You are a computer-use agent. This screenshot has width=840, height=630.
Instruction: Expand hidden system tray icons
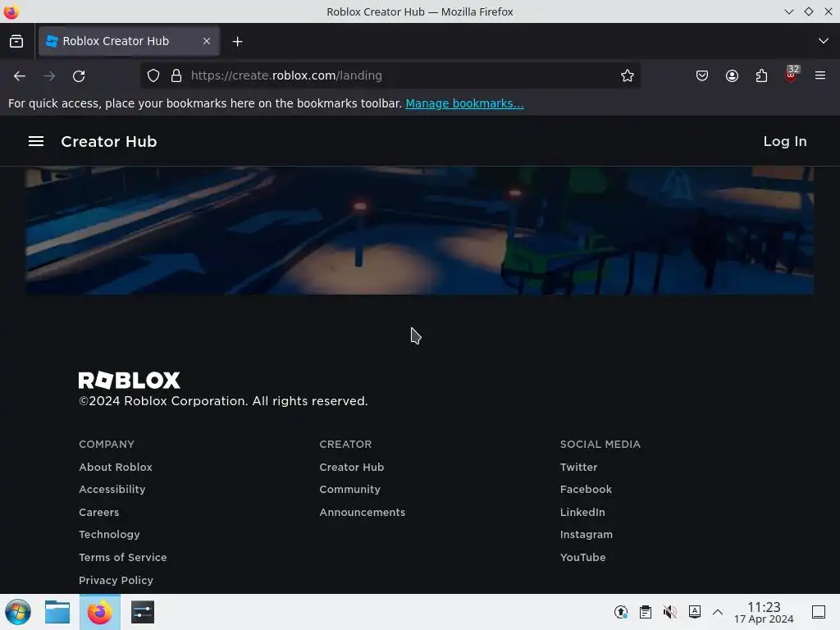(718, 612)
